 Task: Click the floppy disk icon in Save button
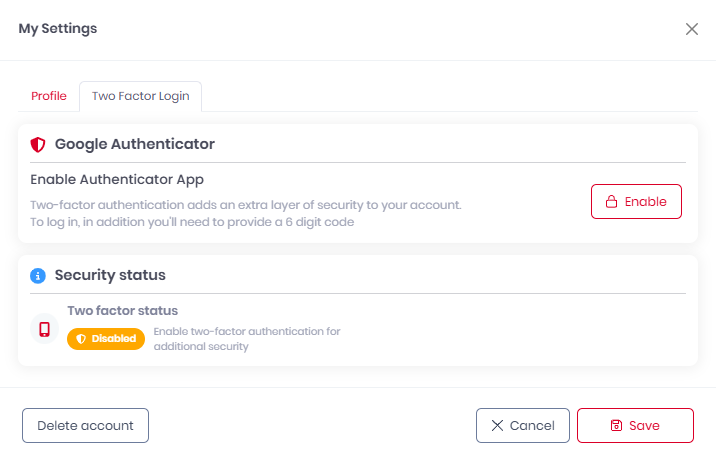pyautogui.click(x=617, y=425)
